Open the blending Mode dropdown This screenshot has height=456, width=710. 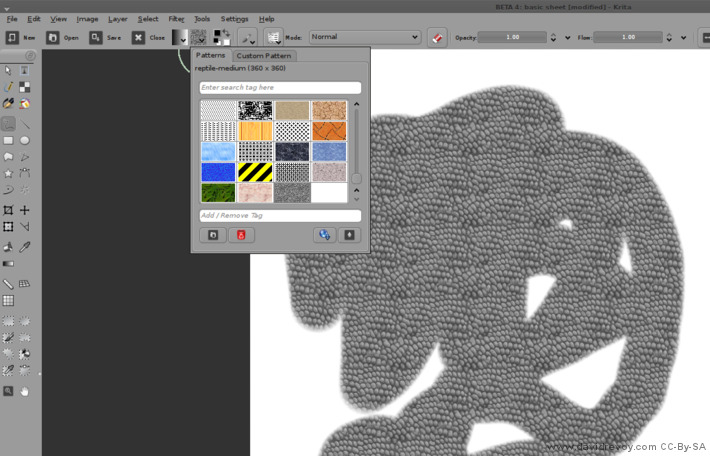tap(364, 37)
